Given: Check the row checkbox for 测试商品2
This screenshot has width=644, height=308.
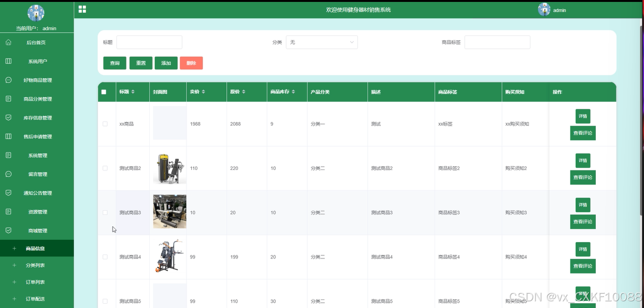Looking at the screenshot, I should tap(105, 168).
